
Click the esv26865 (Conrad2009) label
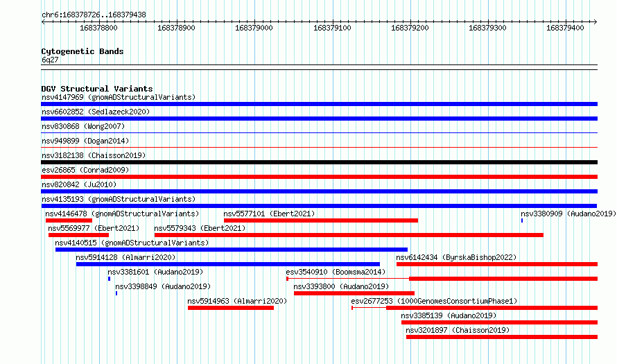point(85,170)
